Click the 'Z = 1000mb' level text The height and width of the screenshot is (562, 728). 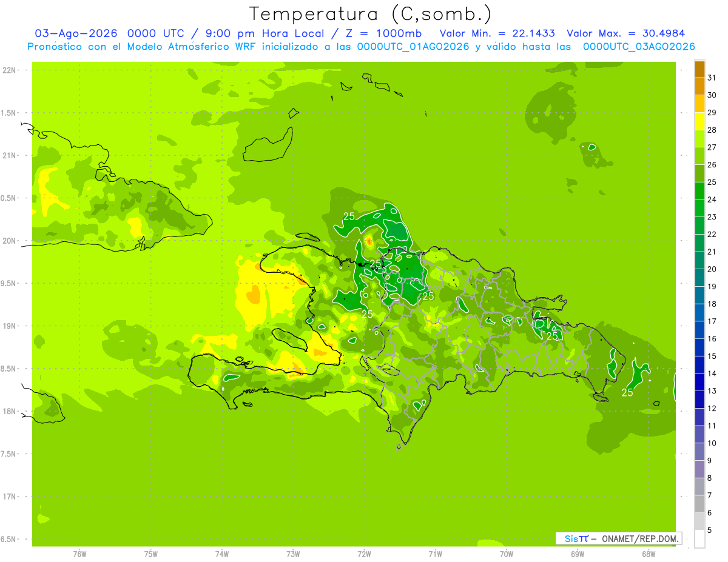[x=383, y=33]
